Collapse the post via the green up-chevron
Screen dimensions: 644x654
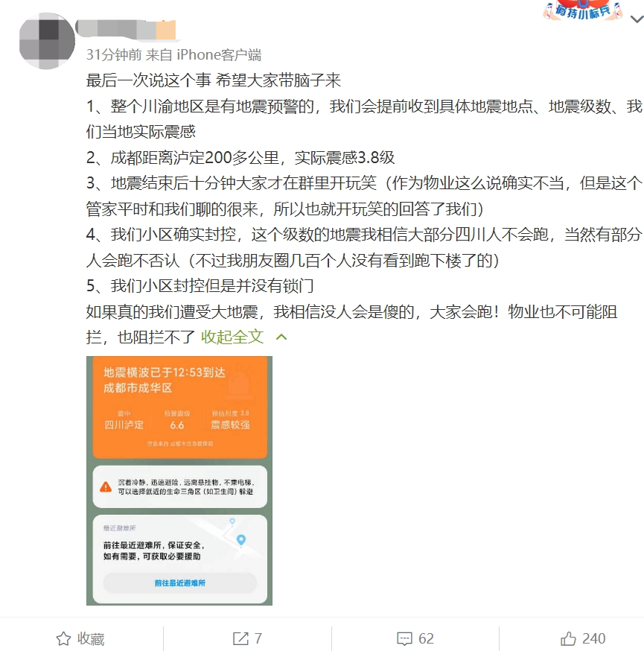point(281,337)
